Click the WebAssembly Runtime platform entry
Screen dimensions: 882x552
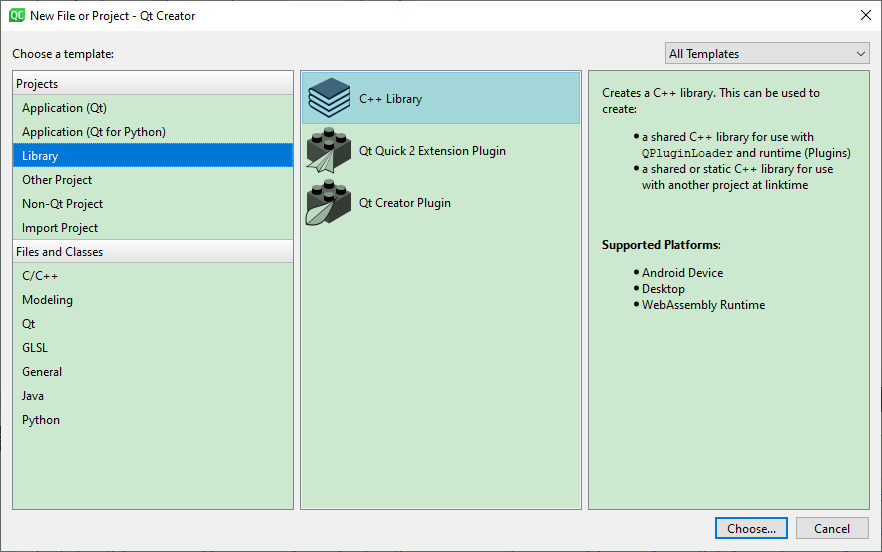[703, 305]
